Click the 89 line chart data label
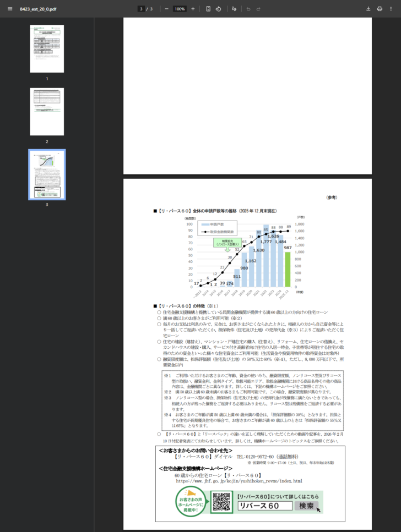The width and height of the screenshot is (401, 532). (289, 227)
